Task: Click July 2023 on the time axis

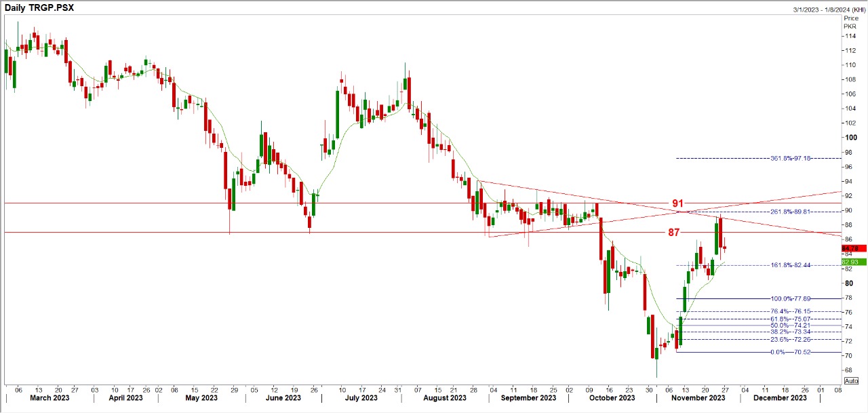Action: tap(360, 398)
